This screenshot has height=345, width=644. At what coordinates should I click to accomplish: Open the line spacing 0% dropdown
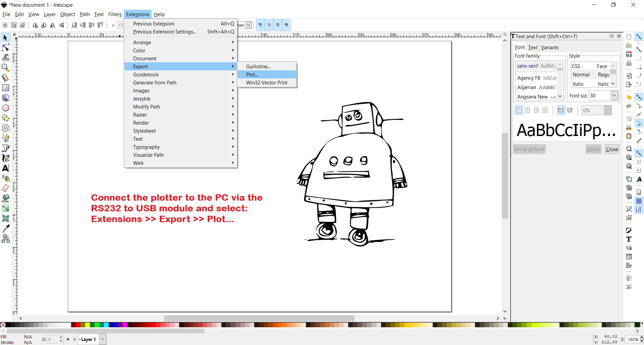[x=608, y=110]
